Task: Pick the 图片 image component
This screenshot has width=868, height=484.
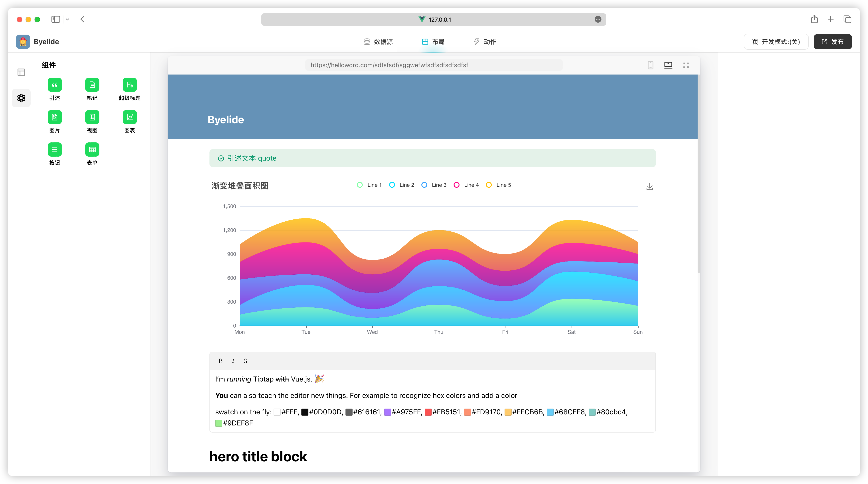Action: (55, 117)
